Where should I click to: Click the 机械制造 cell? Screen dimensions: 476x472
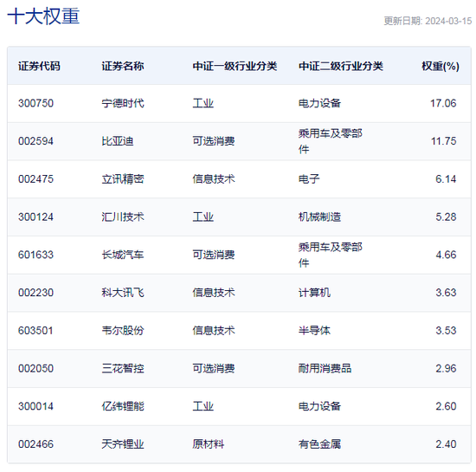[x=319, y=217]
